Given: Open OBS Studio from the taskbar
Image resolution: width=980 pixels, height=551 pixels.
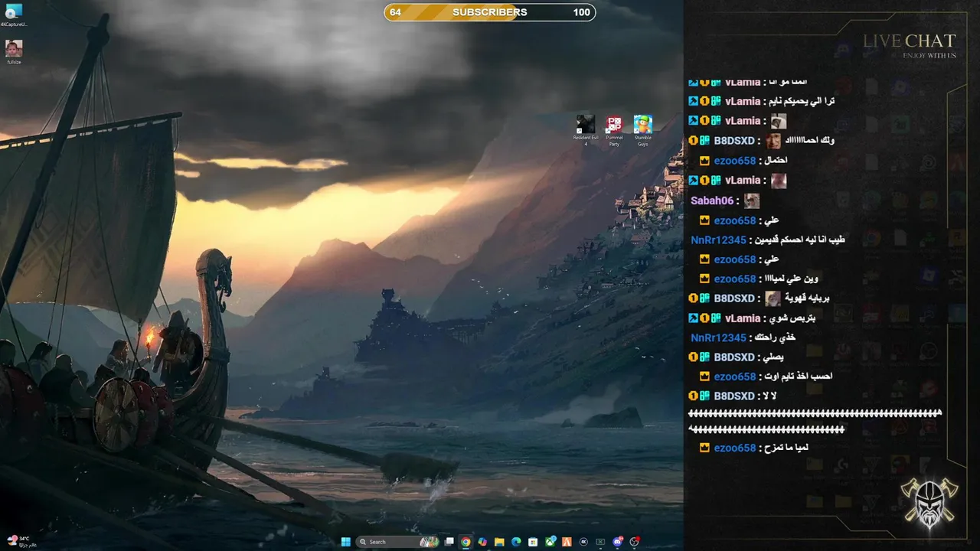Looking at the screenshot, I should 635,542.
